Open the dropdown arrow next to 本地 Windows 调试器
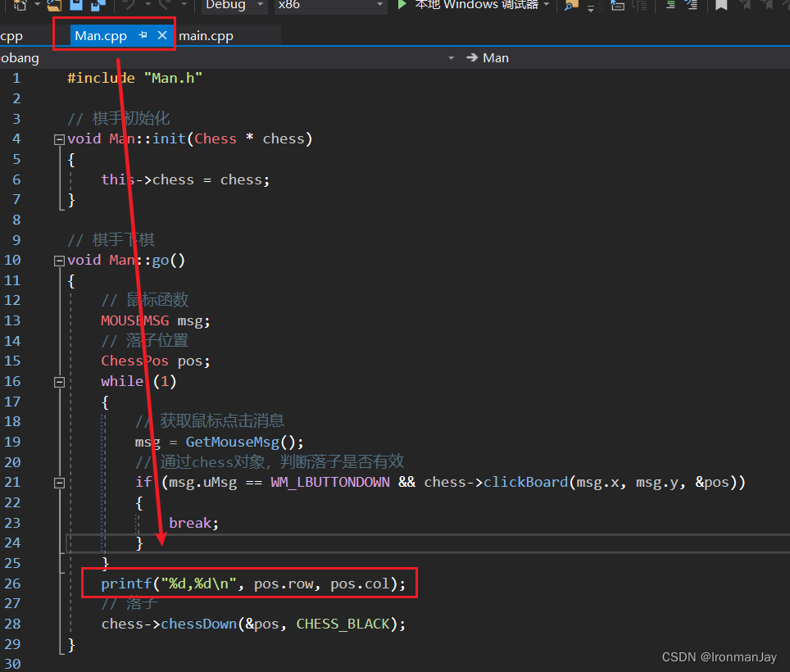 pyautogui.click(x=547, y=5)
